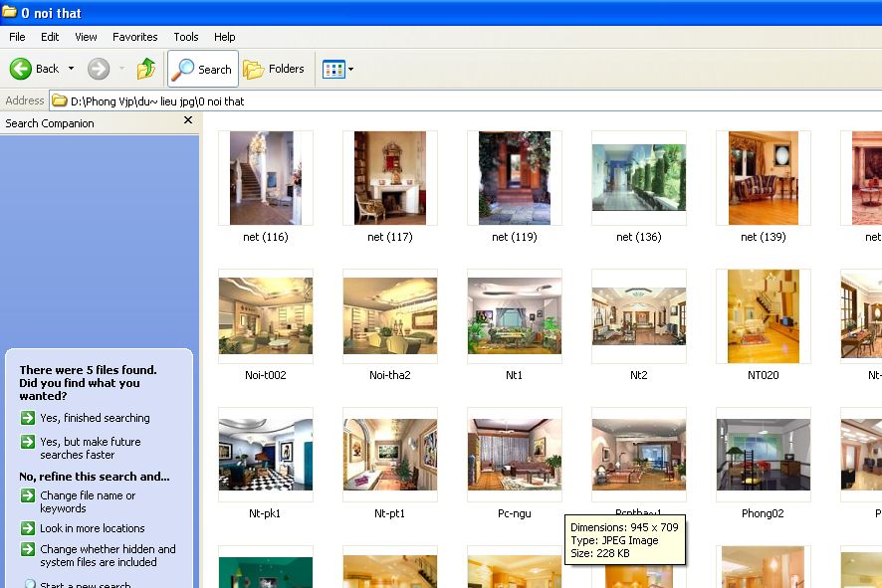The width and height of the screenshot is (882, 588).
Task: Click the 'Phong02' file name
Action: (763, 513)
